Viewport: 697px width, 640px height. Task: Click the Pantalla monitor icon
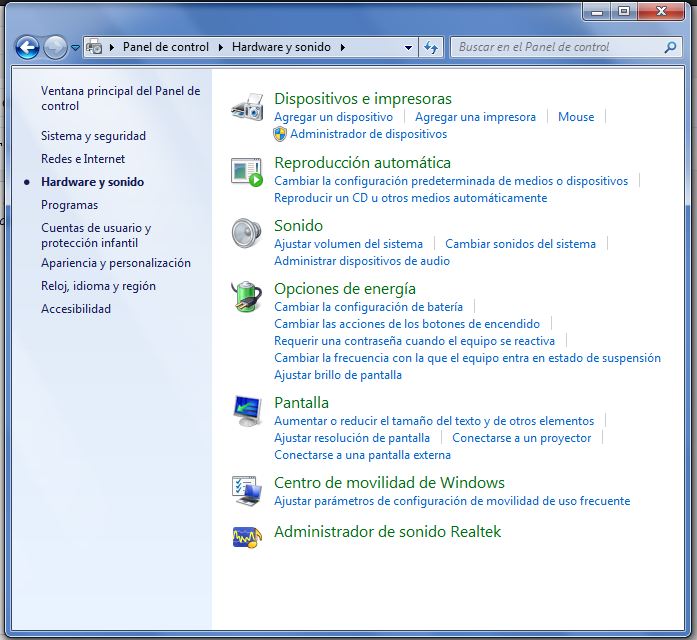point(247,411)
